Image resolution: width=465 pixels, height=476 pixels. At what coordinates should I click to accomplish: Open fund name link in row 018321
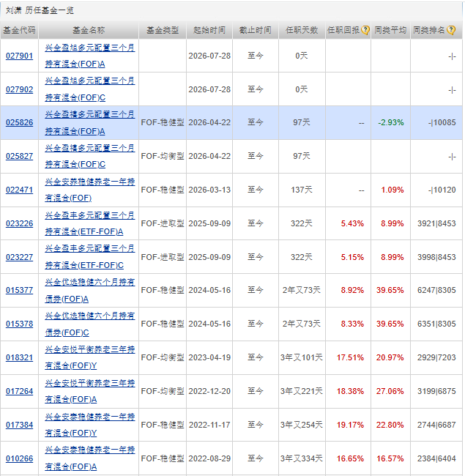[90, 357]
